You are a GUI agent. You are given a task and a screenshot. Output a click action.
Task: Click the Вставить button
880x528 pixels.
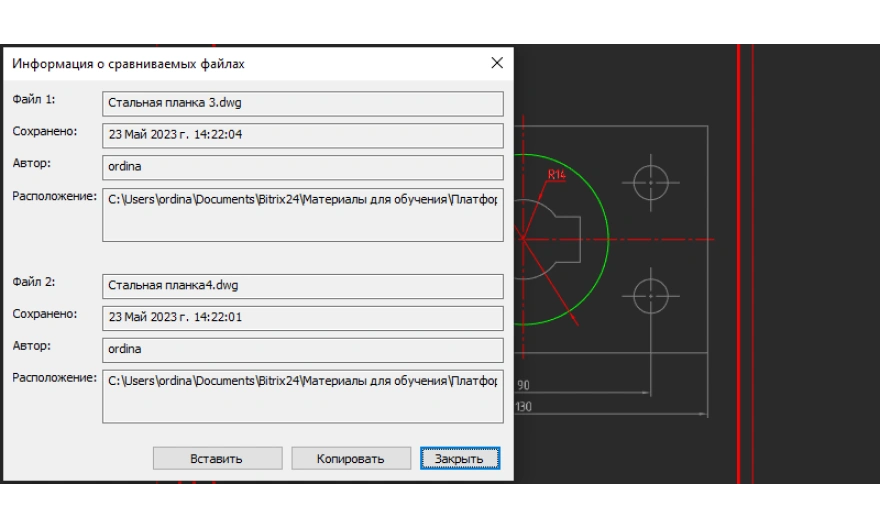tap(216, 459)
